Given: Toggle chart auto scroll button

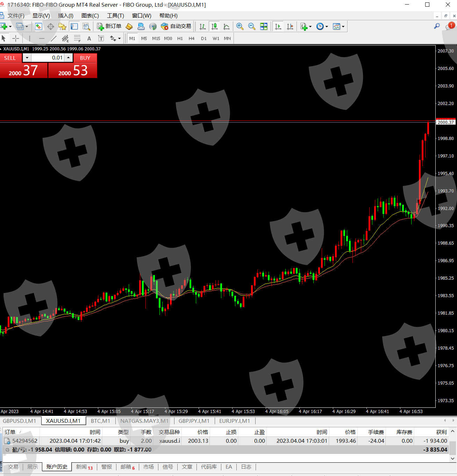Looking at the screenshot, I should pyautogui.click(x=278, y=27).
